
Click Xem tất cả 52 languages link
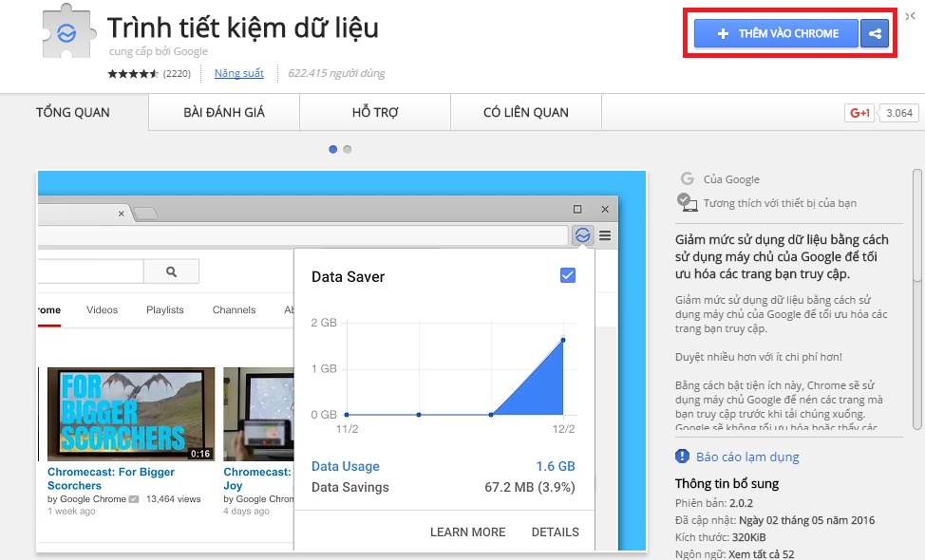coord(761,554)
